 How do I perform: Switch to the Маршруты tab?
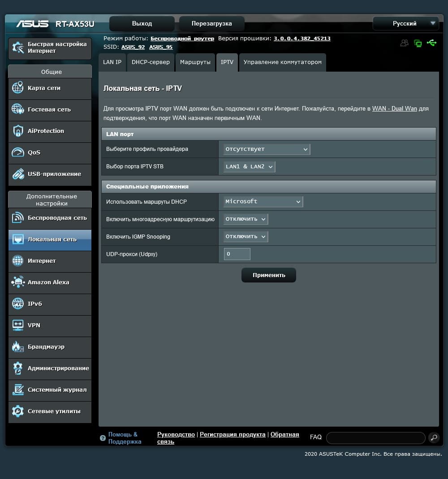pos(195,62)
